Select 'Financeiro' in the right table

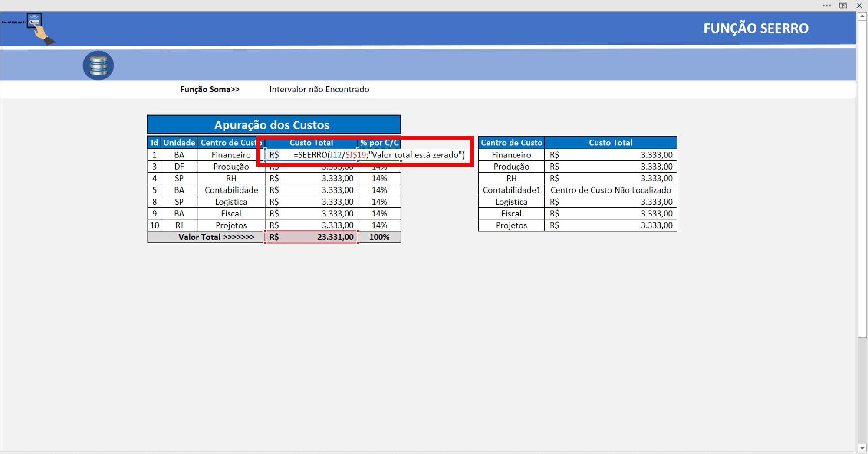pos(511,155)
